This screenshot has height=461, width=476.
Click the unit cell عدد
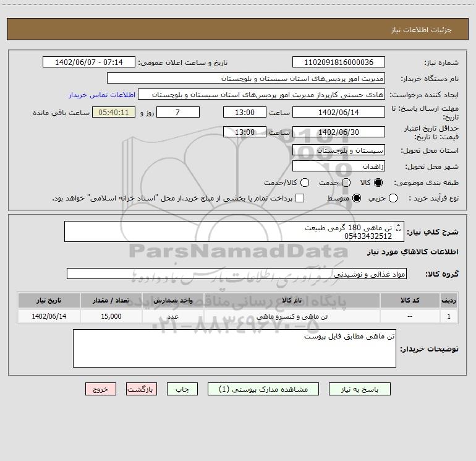(172, 316)
